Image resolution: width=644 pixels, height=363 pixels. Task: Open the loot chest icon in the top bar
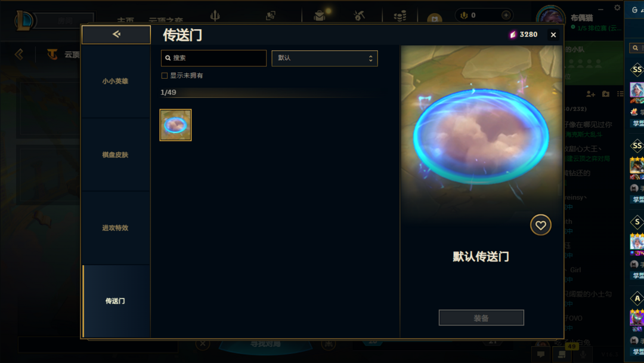[319, 16]
